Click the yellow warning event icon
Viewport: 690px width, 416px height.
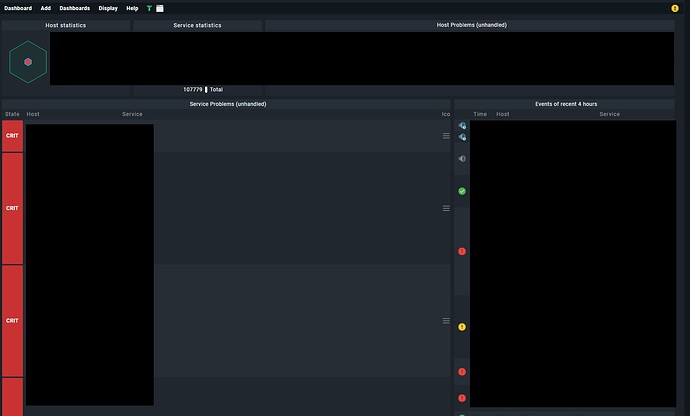[x=462, y=327]
